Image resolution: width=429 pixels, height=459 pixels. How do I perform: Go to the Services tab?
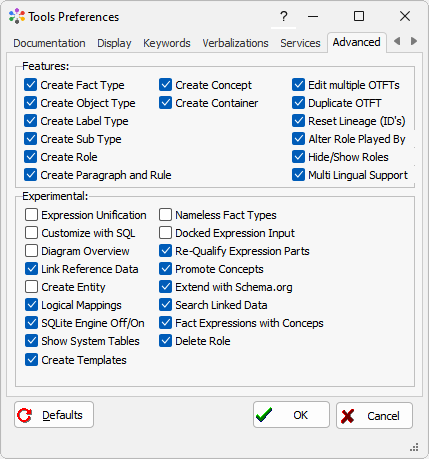300,43
